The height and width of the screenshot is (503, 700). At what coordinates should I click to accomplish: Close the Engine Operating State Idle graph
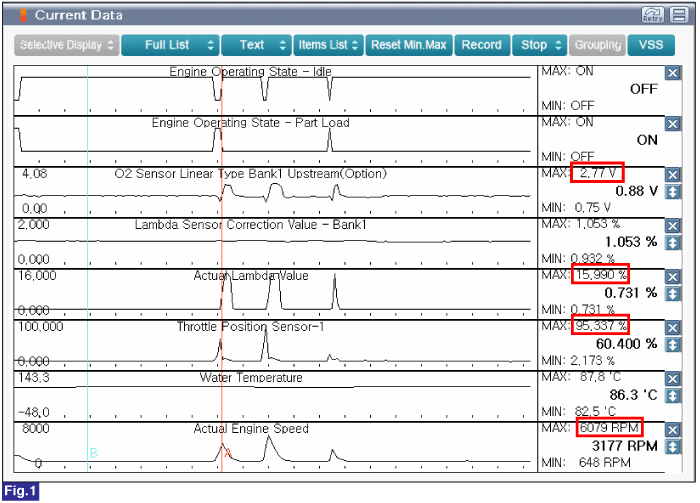tap(673, 73)
